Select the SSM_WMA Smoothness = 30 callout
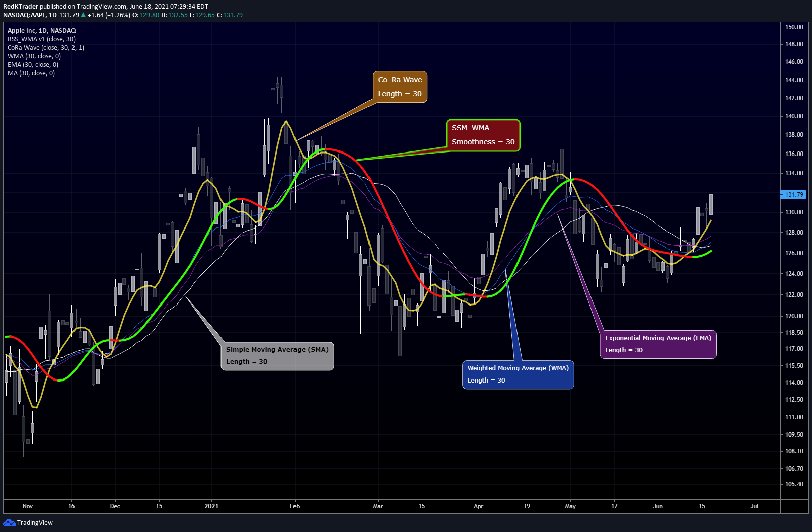This screenshot has height=532, width=812. (x=483, y=135)
